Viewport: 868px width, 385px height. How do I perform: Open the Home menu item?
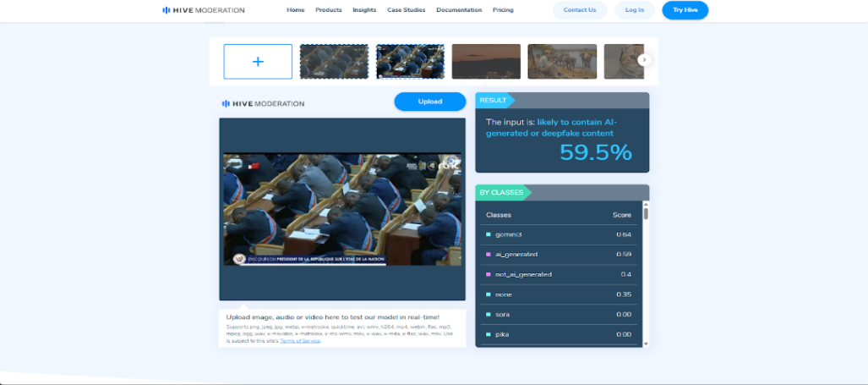coord(295,10)
